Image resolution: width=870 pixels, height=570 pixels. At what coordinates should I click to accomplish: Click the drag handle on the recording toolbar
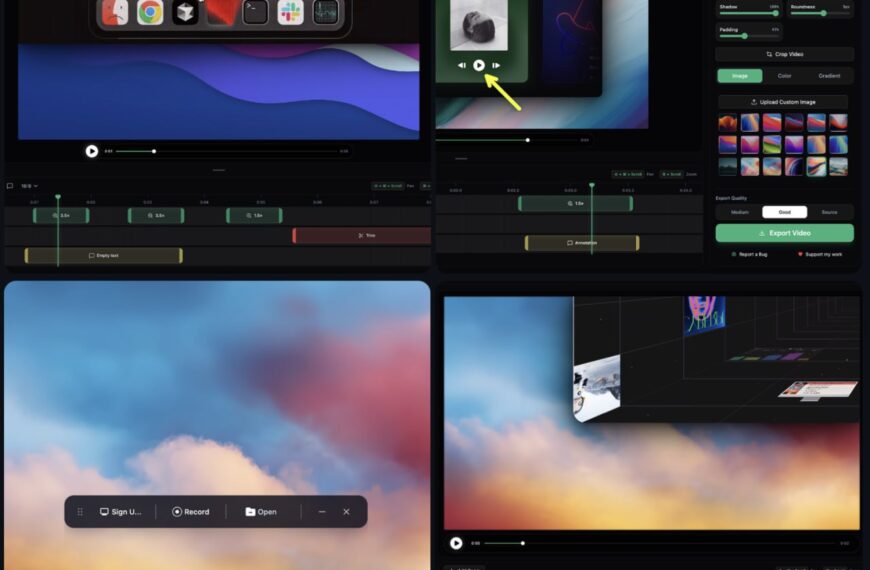click(80, 512)
